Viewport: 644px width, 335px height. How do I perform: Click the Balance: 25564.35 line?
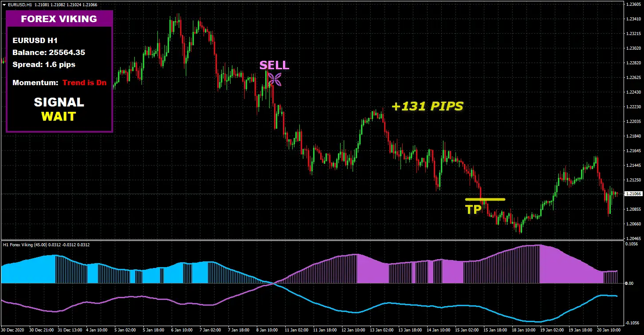[x=49, y=52]
